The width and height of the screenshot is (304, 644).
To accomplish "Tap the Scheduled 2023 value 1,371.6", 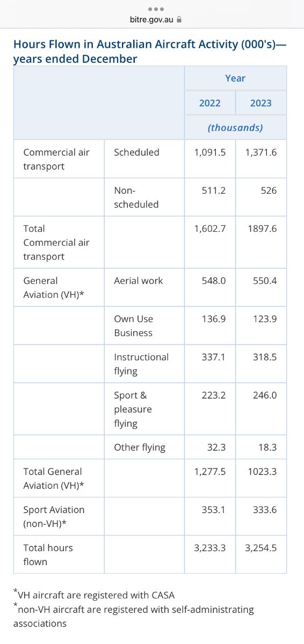I will point(261,152).
